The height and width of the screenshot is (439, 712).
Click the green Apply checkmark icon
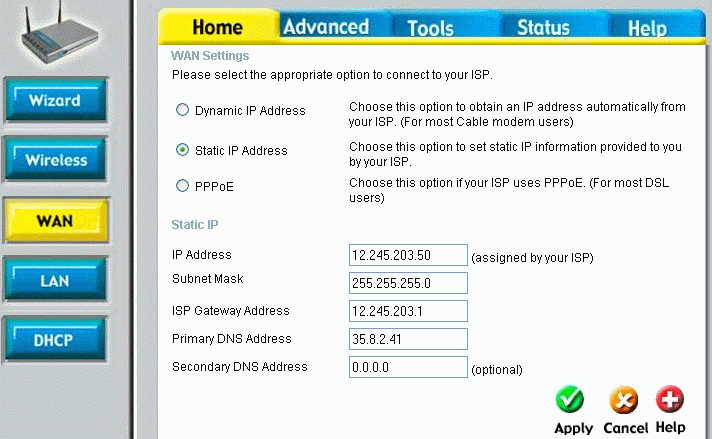[569, 400]
